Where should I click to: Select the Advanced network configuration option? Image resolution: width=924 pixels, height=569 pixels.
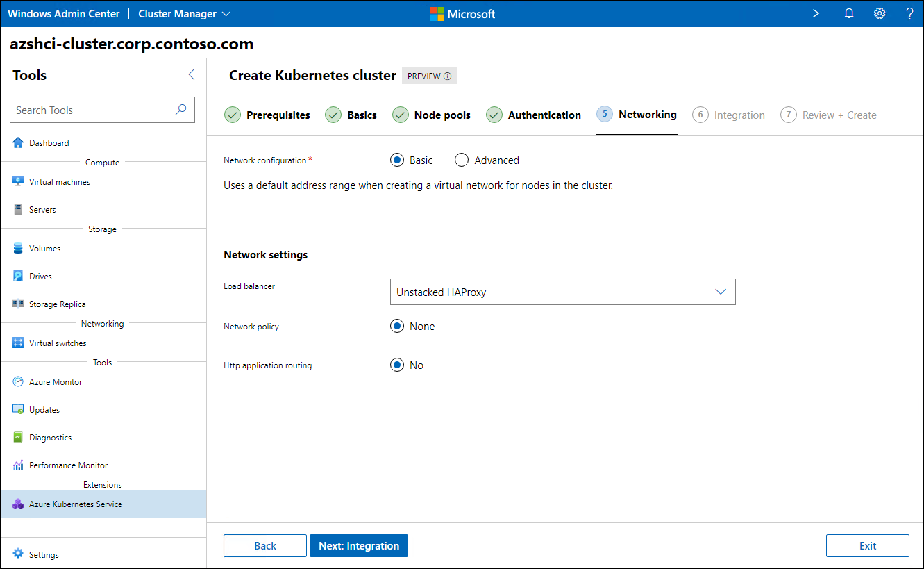point(462,160)
